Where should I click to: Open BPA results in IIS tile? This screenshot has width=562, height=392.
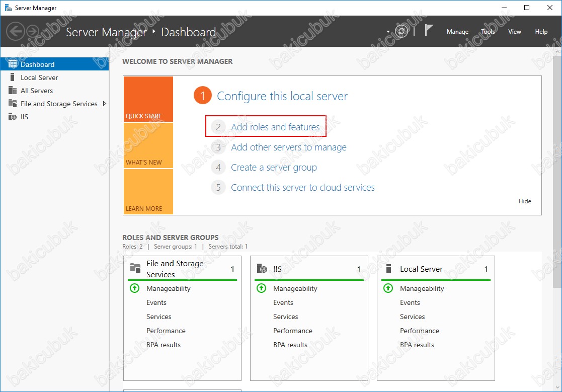290,345
